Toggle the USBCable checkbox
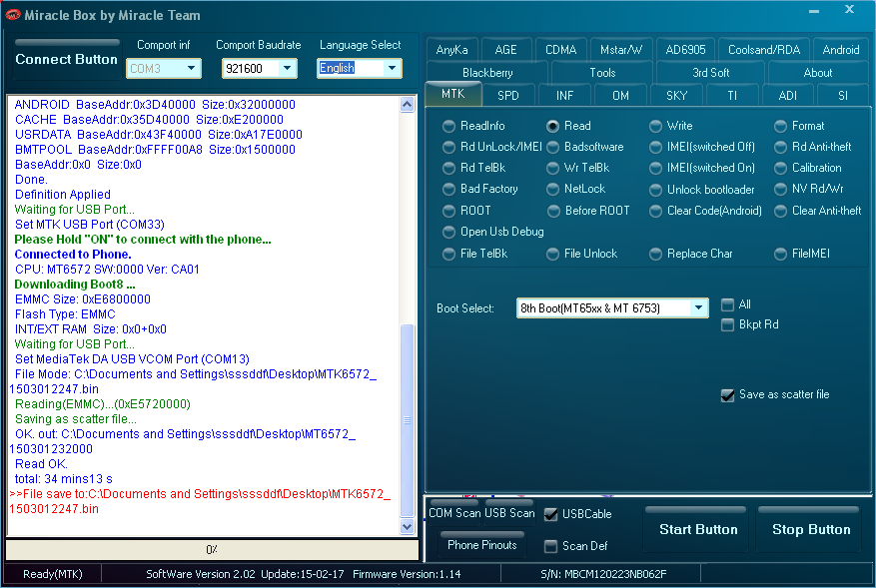This screenshot has width=876, height=588. (x=550, y=514)
